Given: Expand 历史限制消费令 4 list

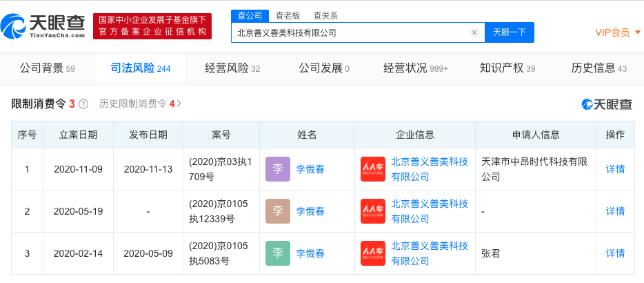Looking at the screenshot, I should 140,104.
